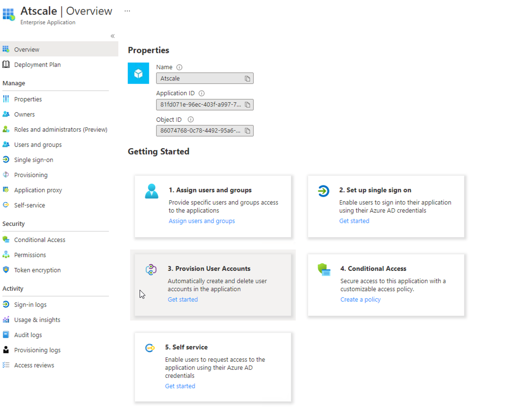The height and width of the screenshot is (420, 513).
Task: Open Application proxy settings
Action: tap(38, 190)
